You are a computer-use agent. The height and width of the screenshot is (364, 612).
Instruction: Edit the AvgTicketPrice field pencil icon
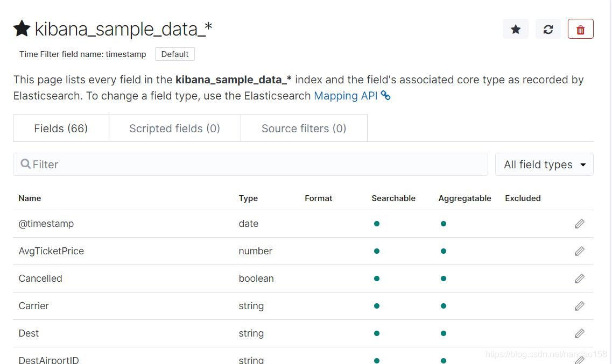[x=580, y=251]
